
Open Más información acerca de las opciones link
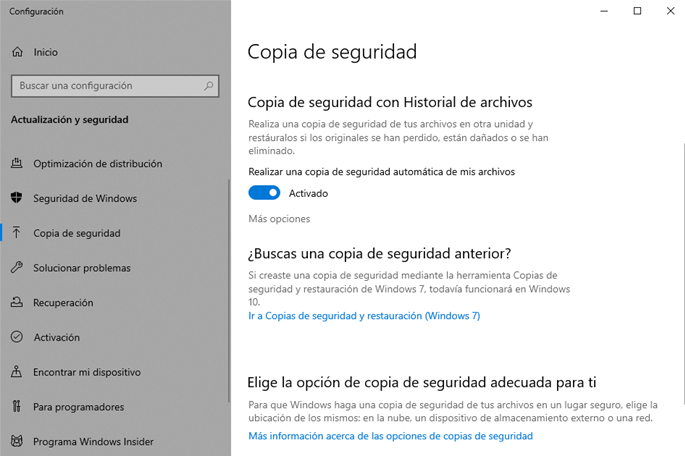click(x=390, y=436)
